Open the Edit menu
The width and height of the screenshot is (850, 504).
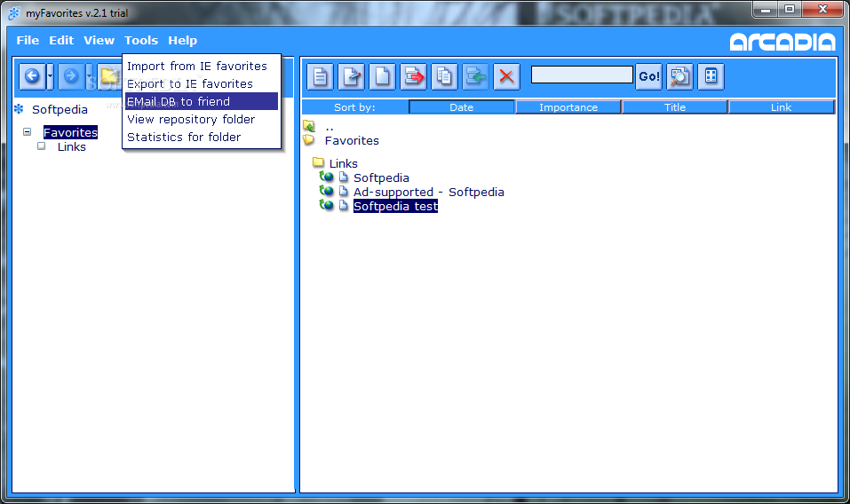(61, 41)
